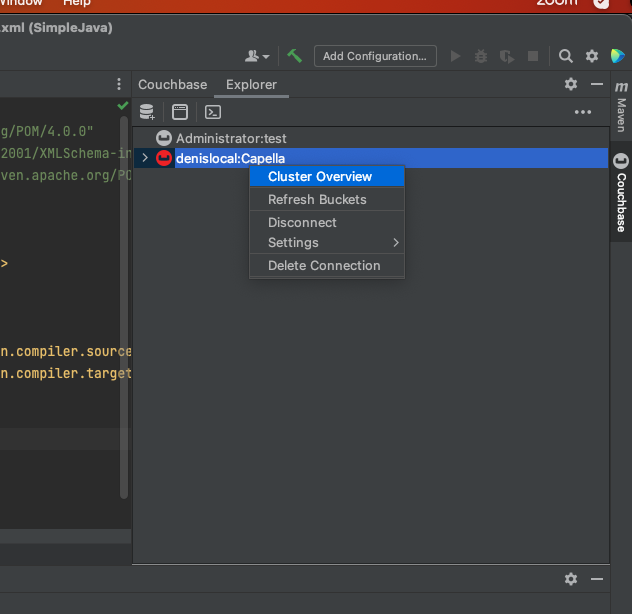Click the Add Configuration... button
The image size is (632, 614).
click(x=375, y=56)
